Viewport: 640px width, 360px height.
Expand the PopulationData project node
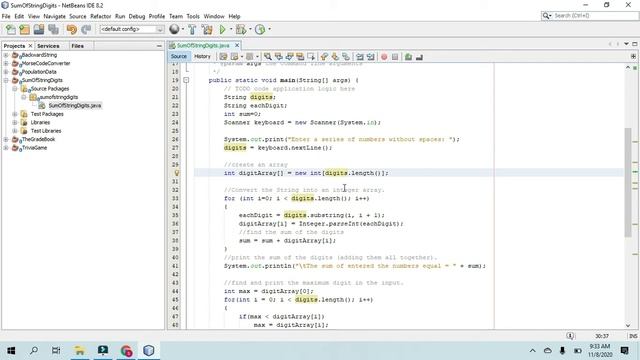[6, 72]
